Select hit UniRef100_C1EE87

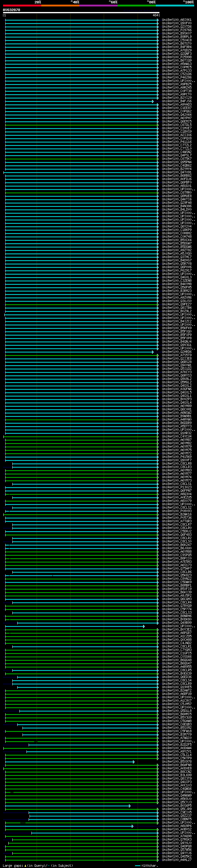tap(176, 108)
